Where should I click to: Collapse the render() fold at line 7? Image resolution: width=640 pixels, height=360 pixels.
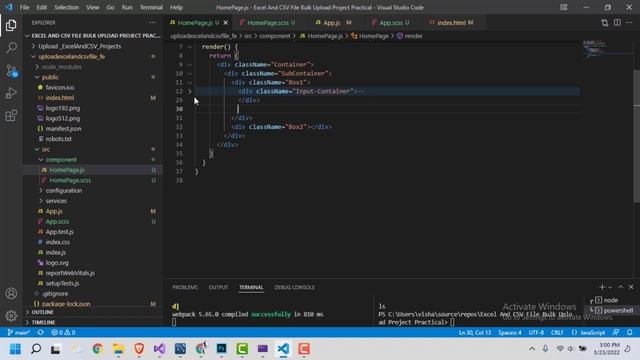click(190, 47)
